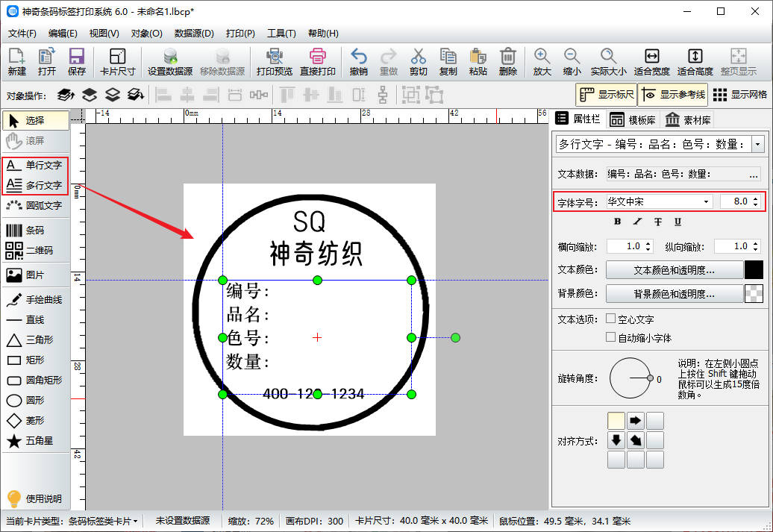Pick the 手绘曲线 freehand curve tool
Viewport: 773px width, 532px height.
36,299
